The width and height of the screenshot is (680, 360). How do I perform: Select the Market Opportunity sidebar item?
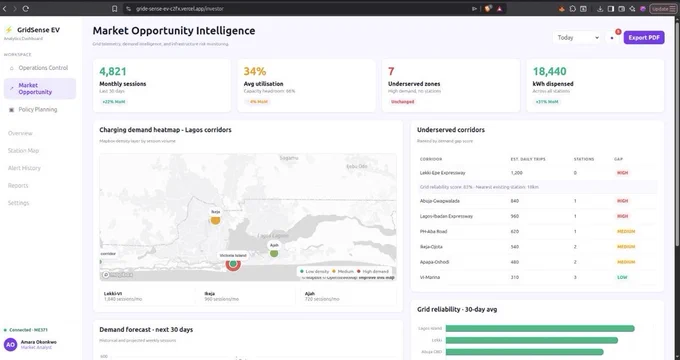(x=40, y=88)
